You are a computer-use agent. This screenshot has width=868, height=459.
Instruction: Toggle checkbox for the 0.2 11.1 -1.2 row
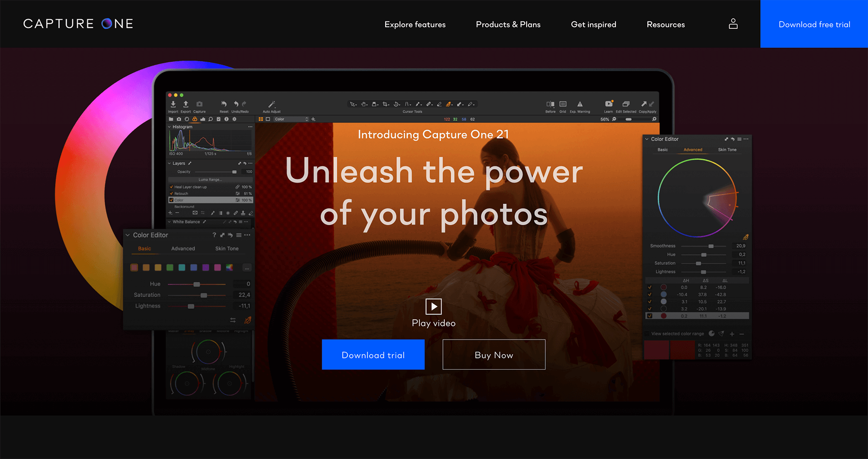click(x=650, y=316)
